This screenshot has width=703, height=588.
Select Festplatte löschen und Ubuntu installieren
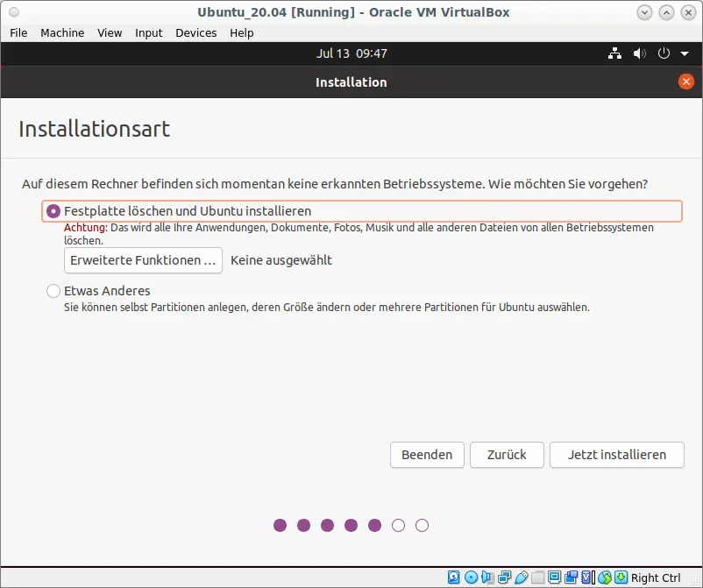53,210
